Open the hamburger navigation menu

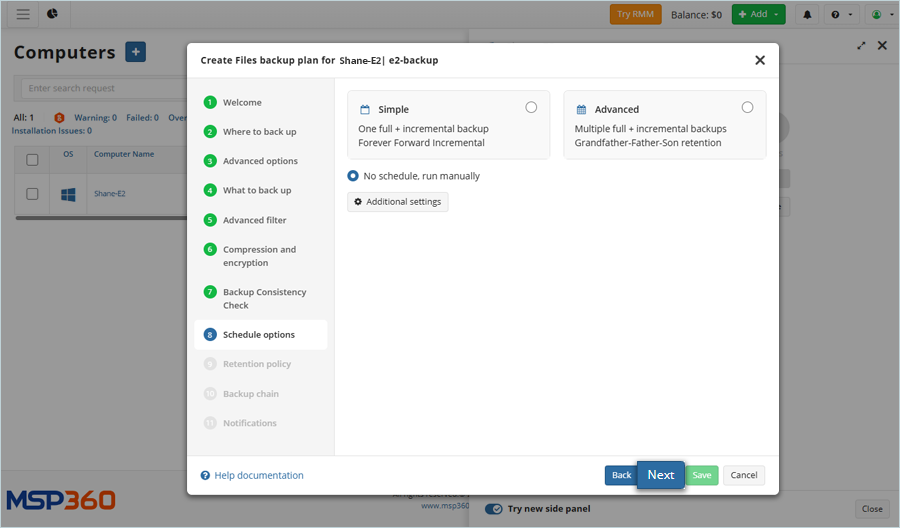tap(23, 14)
